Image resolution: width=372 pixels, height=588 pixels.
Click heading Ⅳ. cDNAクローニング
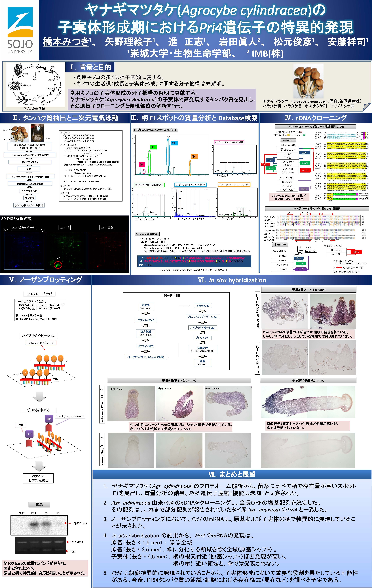pos(316,118)
